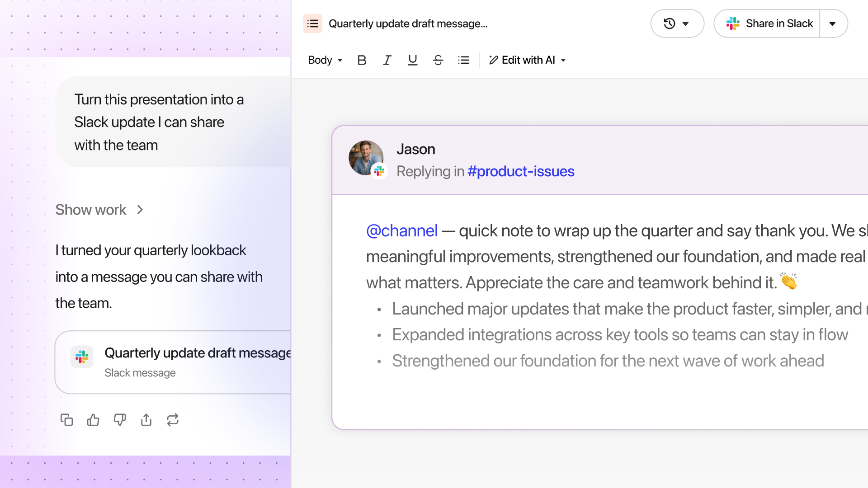Open the Edit with AI menu

point(528,60)
